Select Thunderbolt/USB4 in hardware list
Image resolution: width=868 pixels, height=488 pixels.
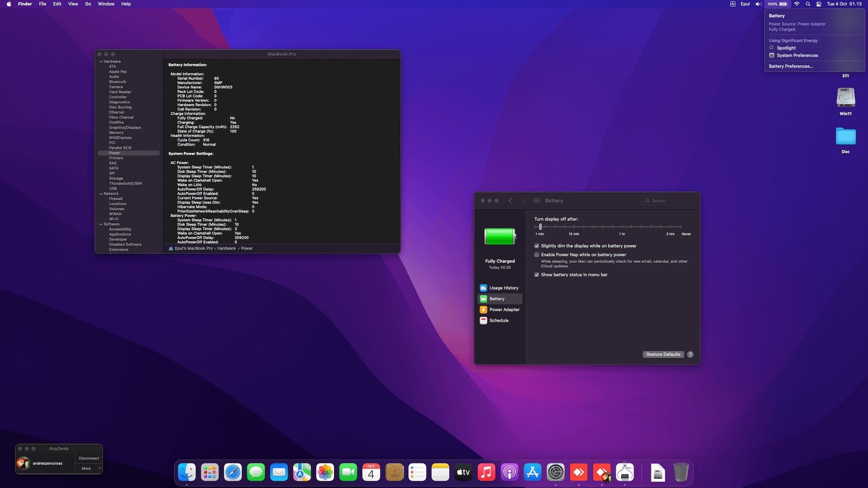[125, 183]
